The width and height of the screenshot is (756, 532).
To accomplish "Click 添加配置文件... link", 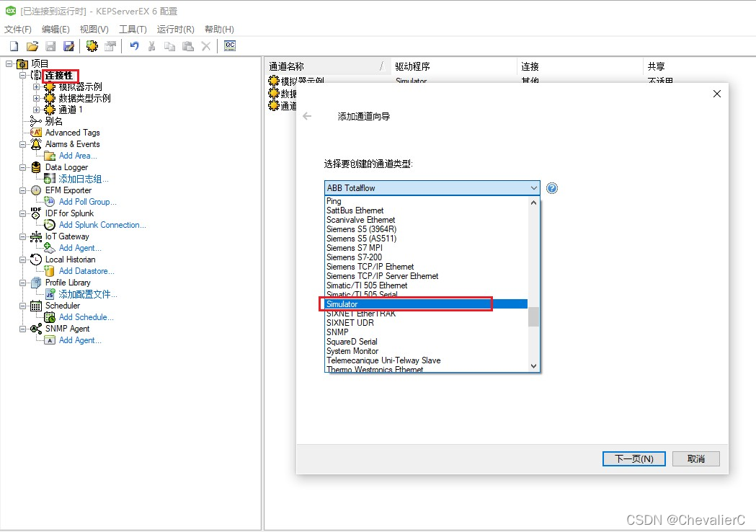I will pos(88,294).
